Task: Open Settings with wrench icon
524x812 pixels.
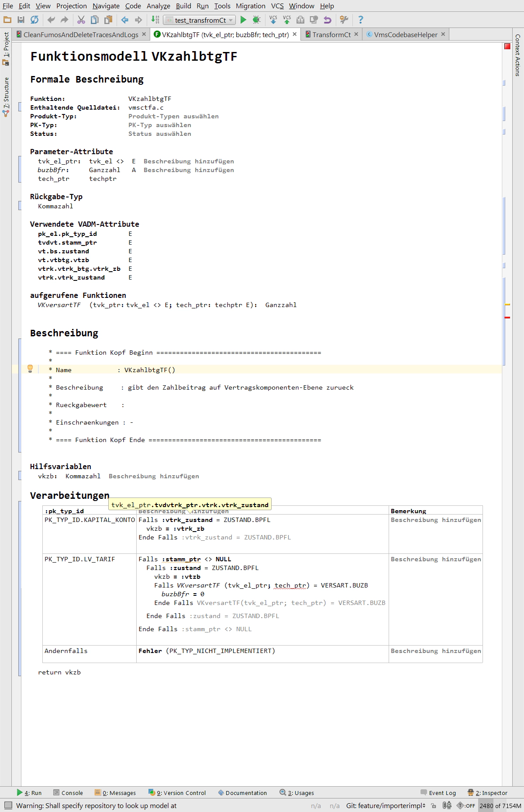Action: tap(344, 20)
